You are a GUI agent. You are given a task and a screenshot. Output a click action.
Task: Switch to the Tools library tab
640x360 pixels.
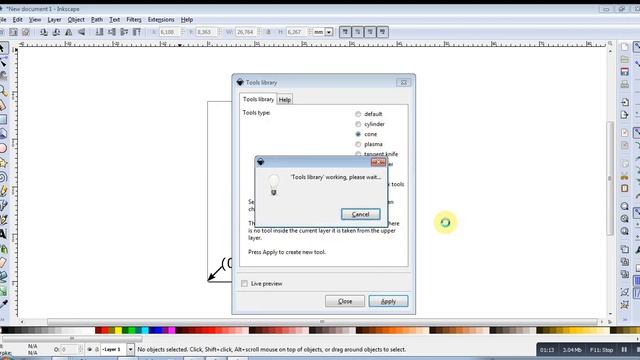click(x=258, y=99)
